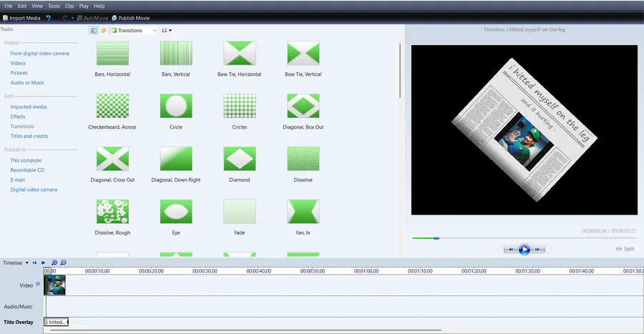The image size is (644, 334).
Task: Select the Circle transition icon
Action: point(176,106)
